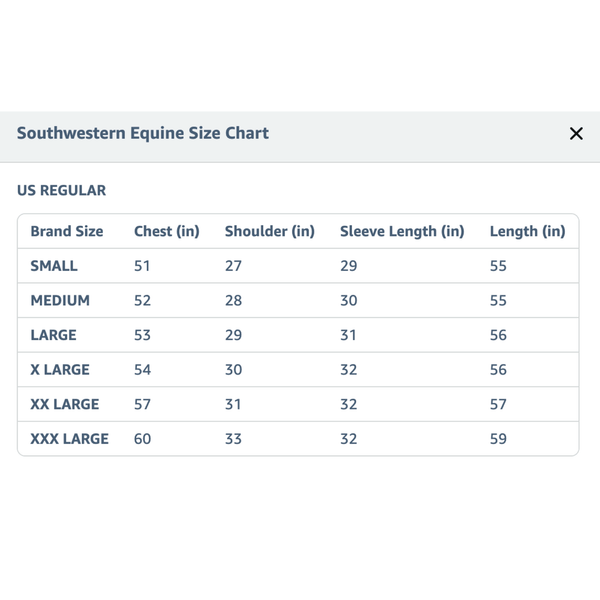Select the Shoulder (in) column header
The height and width of the screenshot is (600, 600).
click(x=270, y=231)
